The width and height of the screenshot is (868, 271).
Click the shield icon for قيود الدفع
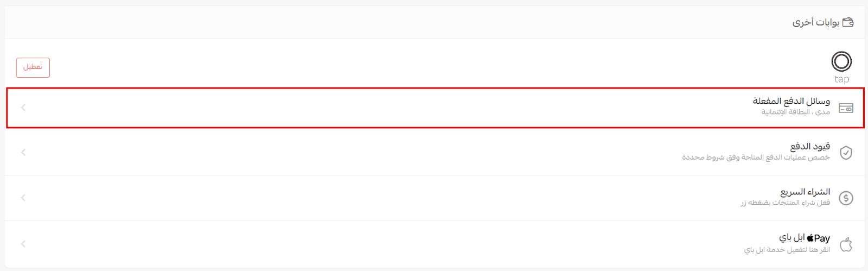(x=846, y=153)
